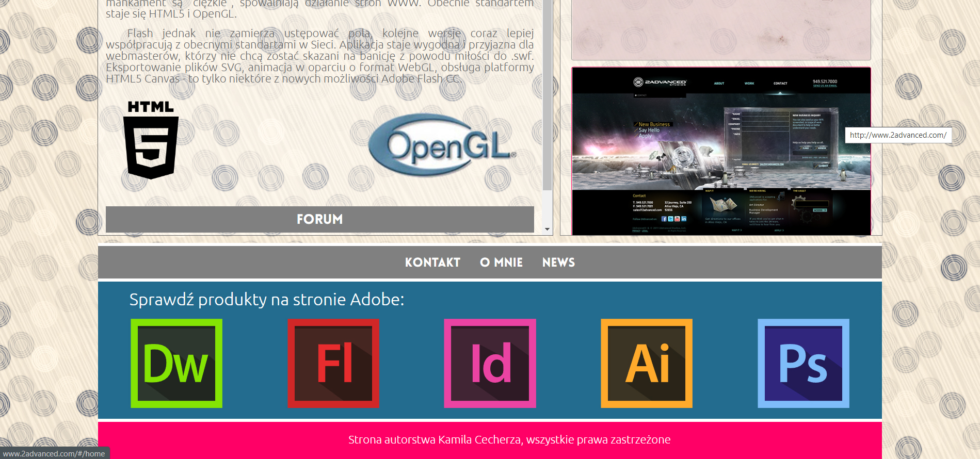Click the article panel scroll down arrow

coord(547,229)
